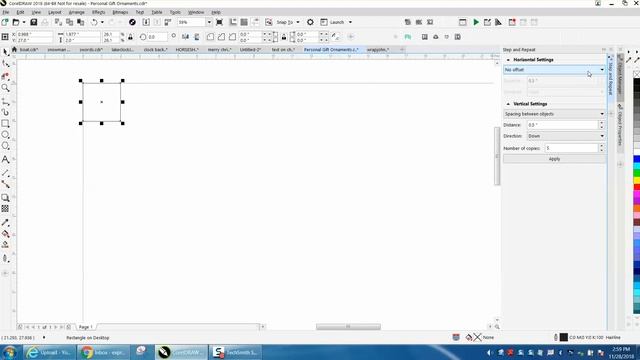Create a new document with the New icon
This screenshot has height=360, width=640.
(x=5, y=22)
